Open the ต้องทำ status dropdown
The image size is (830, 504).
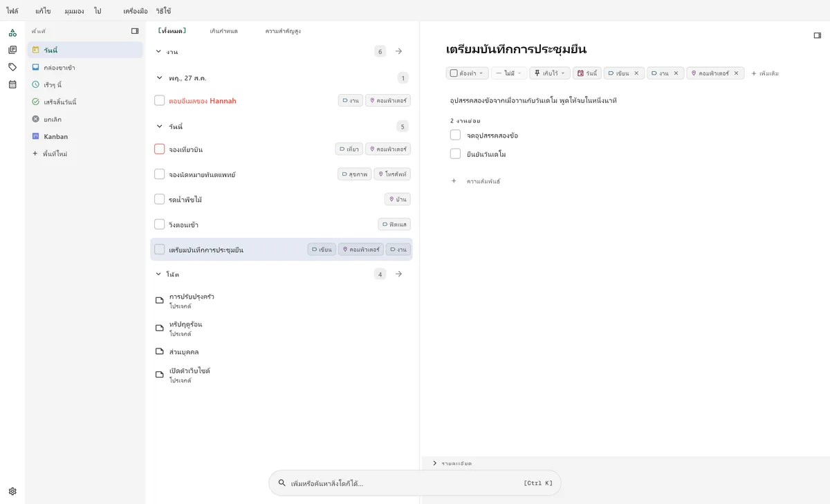pyautogui.click(x=468, y=73)
